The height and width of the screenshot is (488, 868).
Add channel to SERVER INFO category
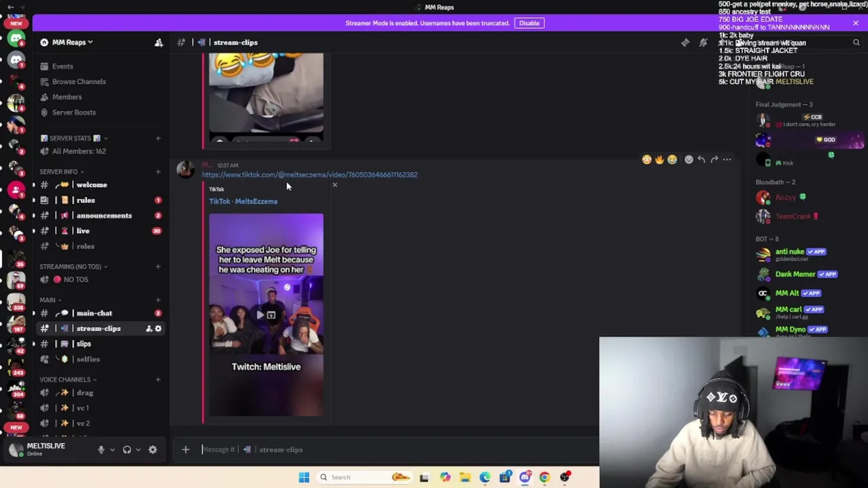pyautogui.click(x=158, y=171)
